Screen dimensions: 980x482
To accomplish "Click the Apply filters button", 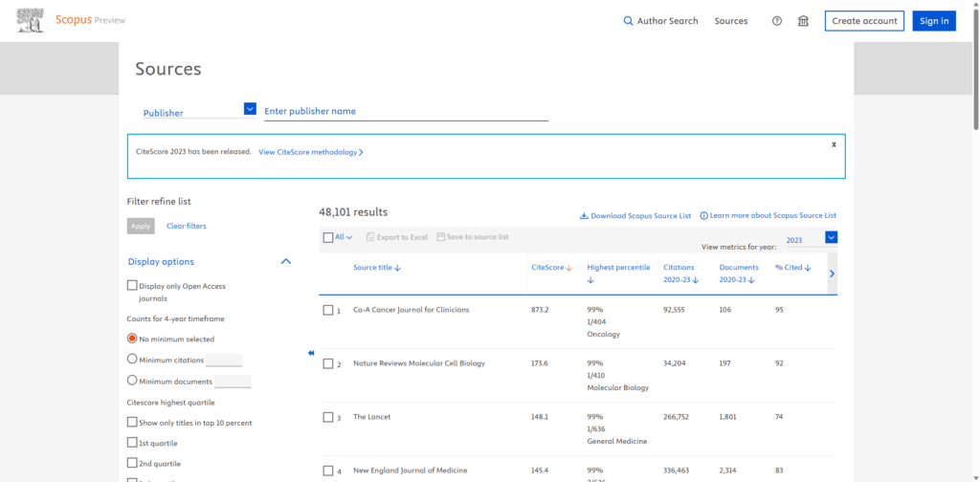I will click(141, 226).
